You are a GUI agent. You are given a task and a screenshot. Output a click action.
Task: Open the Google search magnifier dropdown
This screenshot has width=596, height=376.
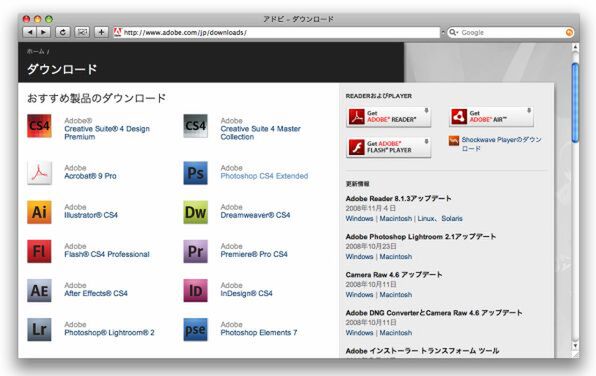(453, 32)
